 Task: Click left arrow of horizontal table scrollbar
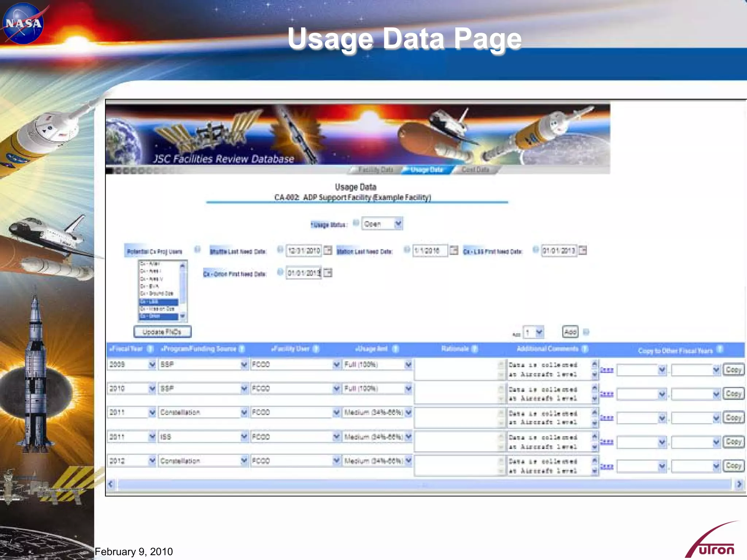pyautogui.click(x=111, y=484)
